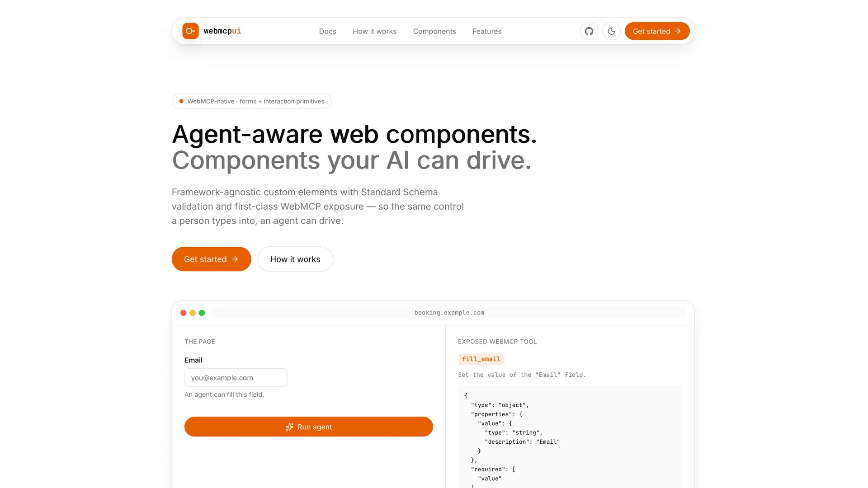Viewport: 868px width, 488px height.
Task: Open the Docs nav link
Action: (x=327, y=31)
